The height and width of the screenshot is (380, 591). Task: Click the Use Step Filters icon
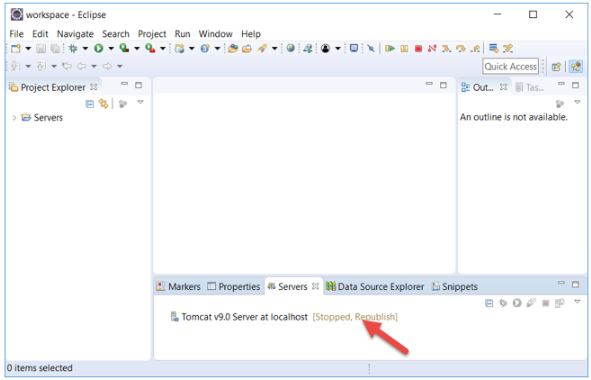pos(508,48)
